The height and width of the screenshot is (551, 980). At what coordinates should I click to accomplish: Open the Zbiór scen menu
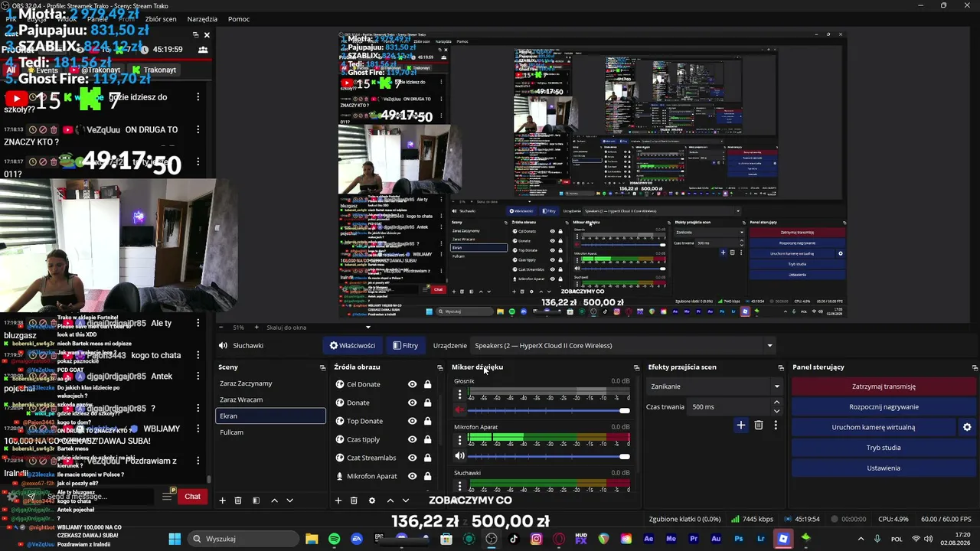[161, 19]
